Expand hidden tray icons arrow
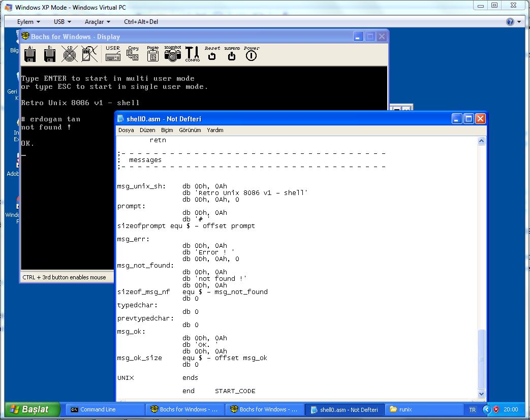The height and width of the screenshot is (420, 530). click(x=486, y=409)
